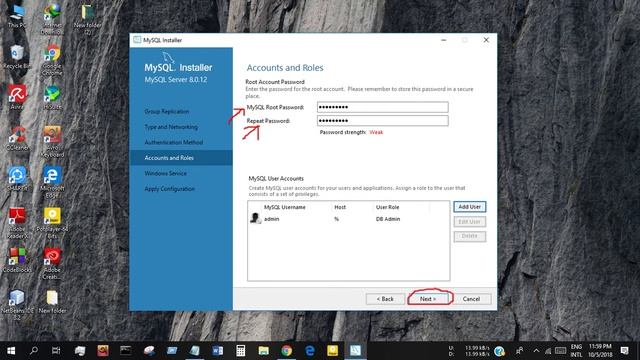Open the New folder (2) desktop icon
Image resolution: width=640 pixels, height=360 pixels.
pyautogui.click(x=87, y=18)
